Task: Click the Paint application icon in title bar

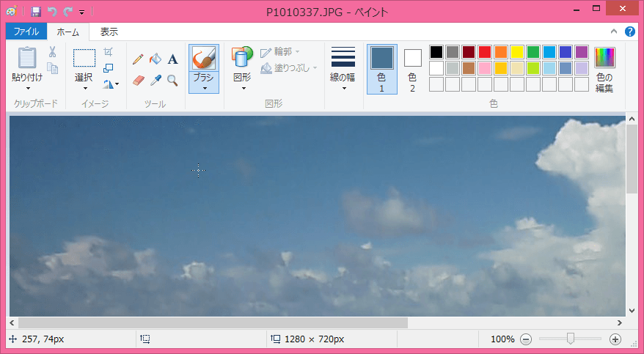Action: 12,12
